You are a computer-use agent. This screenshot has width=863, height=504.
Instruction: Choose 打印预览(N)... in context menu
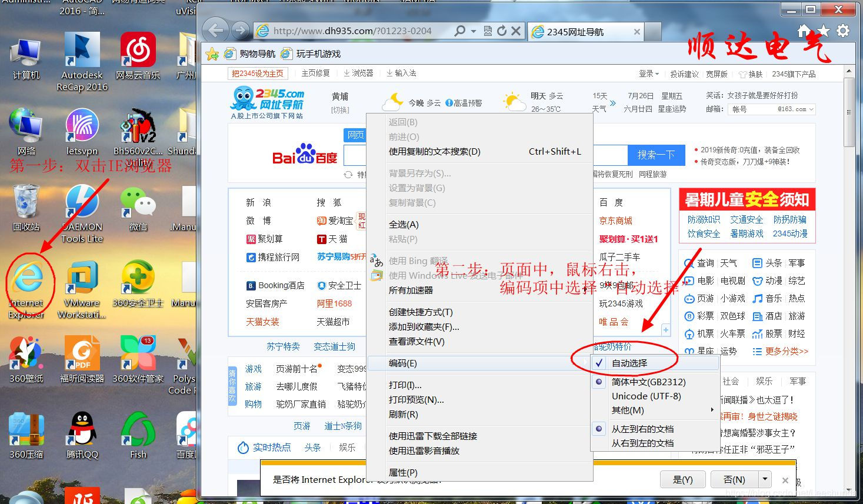click(479, 399)
